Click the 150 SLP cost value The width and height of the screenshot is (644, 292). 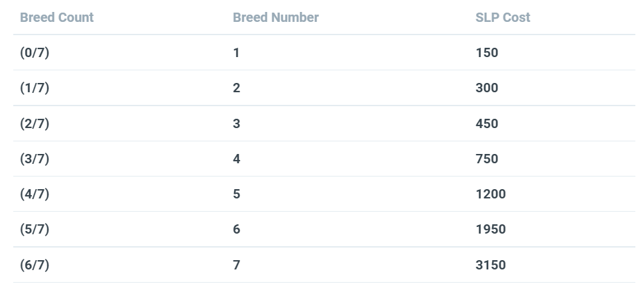[487, 52]
